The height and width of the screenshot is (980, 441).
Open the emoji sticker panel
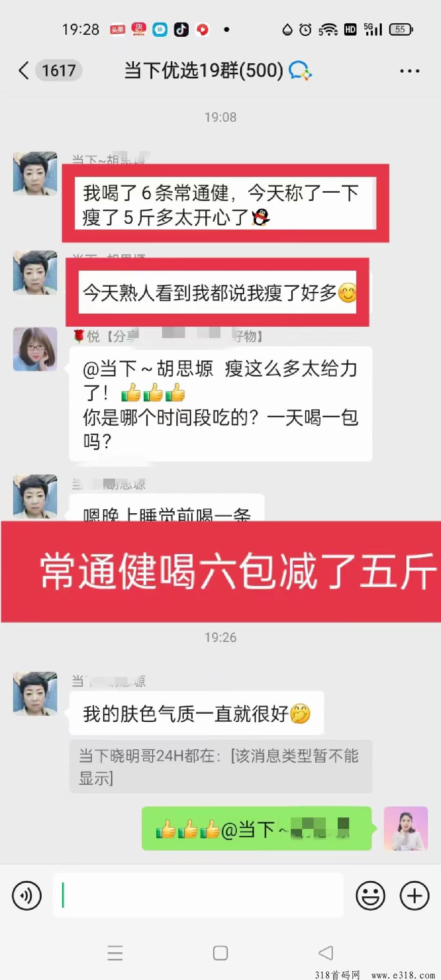(x=370, y=895)
